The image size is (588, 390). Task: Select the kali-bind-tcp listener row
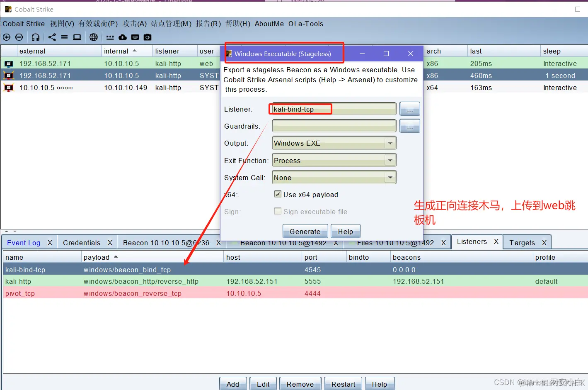pos(295,270)
